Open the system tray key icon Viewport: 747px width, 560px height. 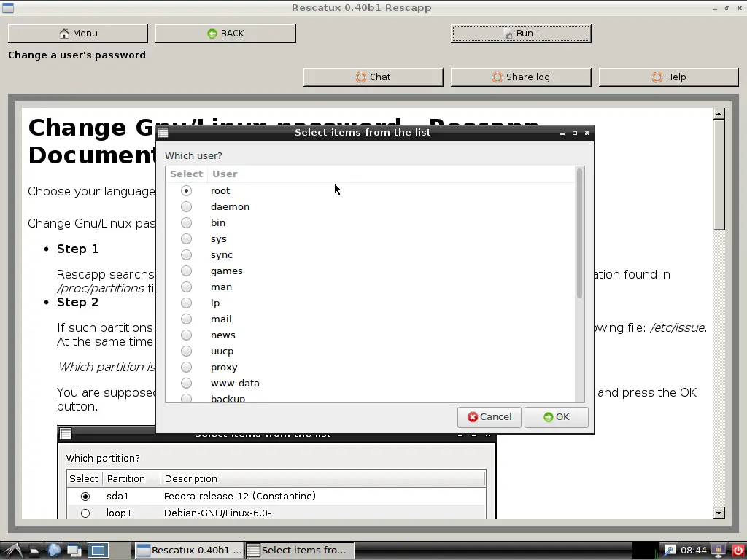[670, 551]
